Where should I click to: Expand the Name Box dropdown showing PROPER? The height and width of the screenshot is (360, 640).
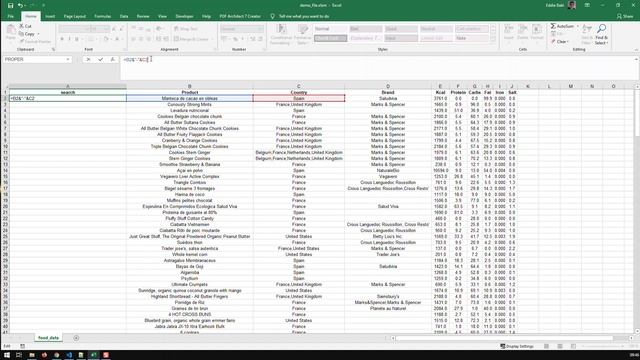click(x=68, y=60)
